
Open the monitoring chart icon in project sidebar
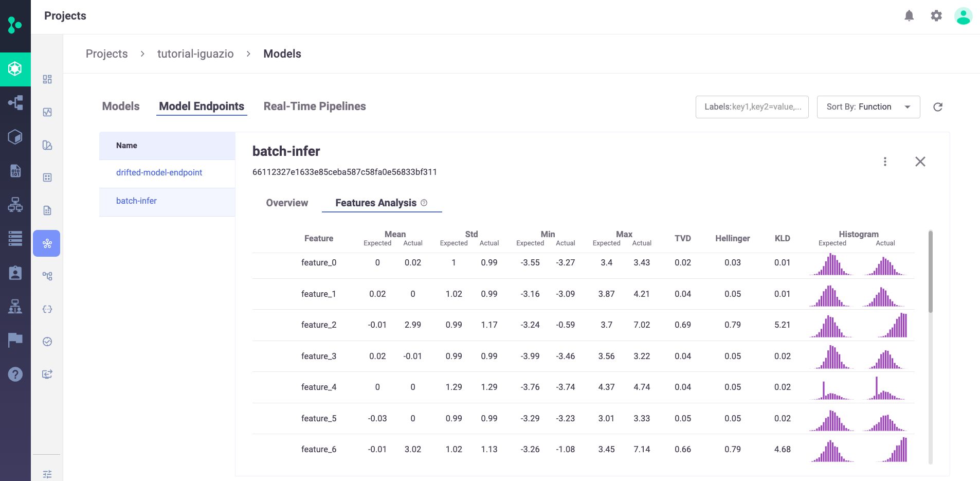(x=47, y=112)
